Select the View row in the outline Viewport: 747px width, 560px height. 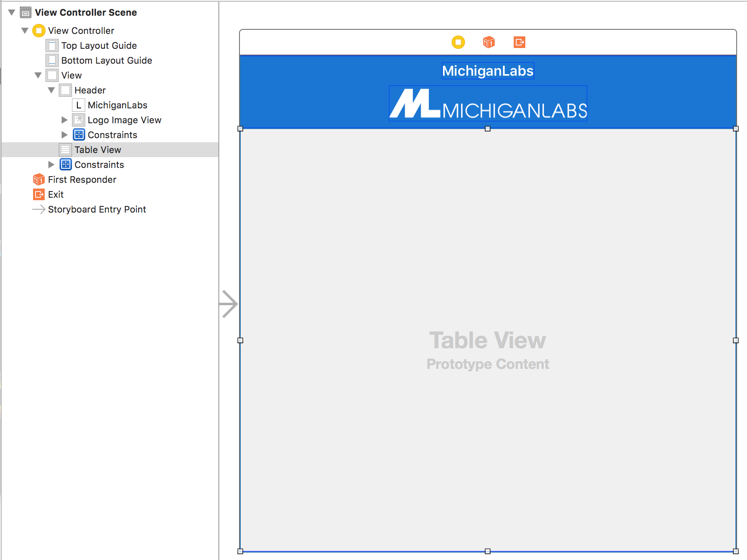tap(110, 75)
